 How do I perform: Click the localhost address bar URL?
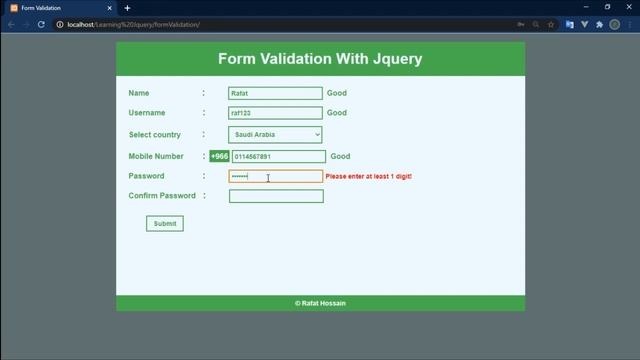133,24
